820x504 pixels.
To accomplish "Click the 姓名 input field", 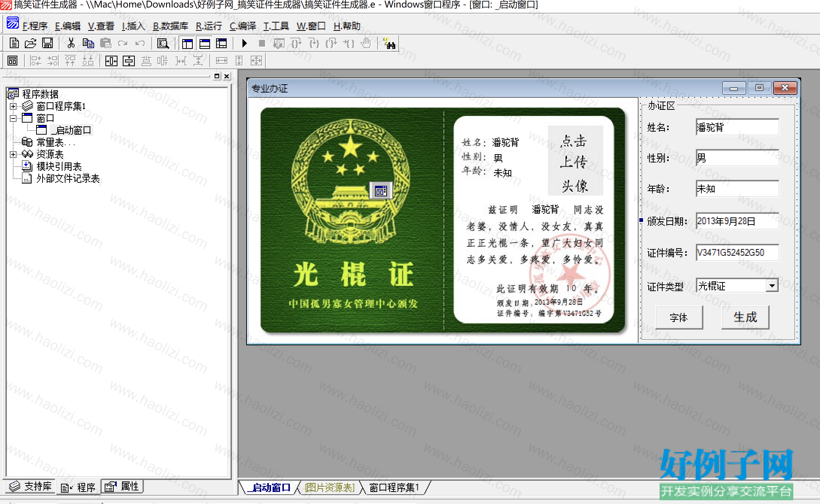I will (x=737, y=127).
